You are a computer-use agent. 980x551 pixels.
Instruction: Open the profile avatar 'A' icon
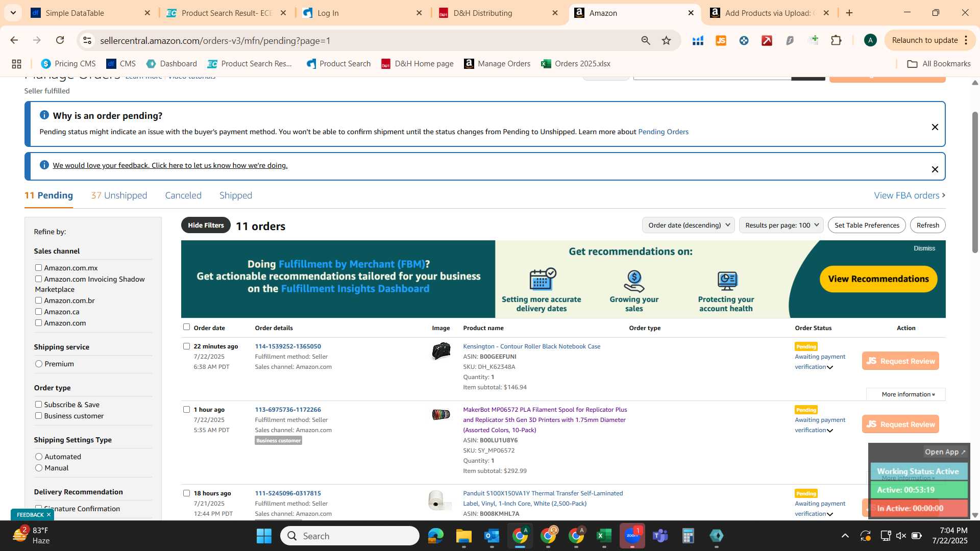click(x=870, y=40)
